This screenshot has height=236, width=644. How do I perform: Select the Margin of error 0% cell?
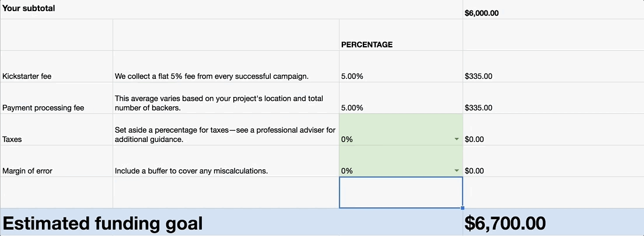tap(401, 161)
